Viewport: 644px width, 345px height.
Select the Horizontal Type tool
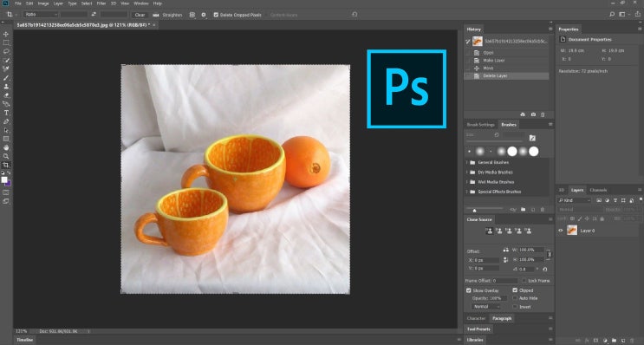6,113
